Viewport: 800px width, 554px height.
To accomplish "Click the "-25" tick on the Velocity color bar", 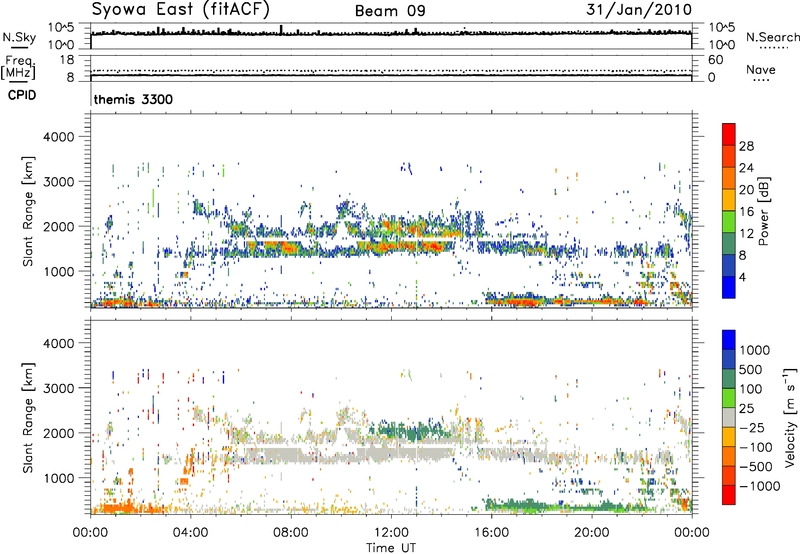I will pos(752,428).
